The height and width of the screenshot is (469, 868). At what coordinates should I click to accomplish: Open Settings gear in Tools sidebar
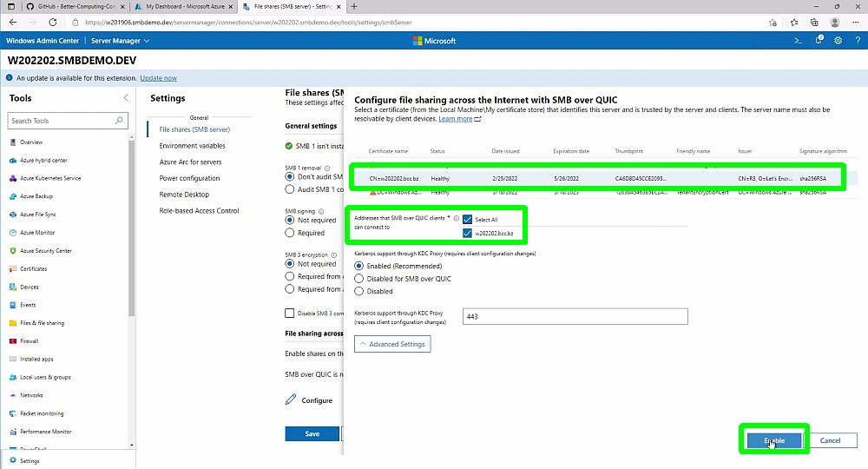click(13, 460)
